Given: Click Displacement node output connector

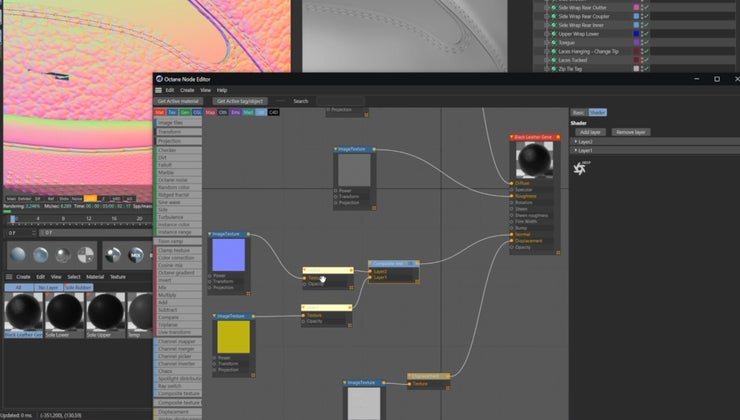Looking at the screenshot, I should [x=448, y=376].
